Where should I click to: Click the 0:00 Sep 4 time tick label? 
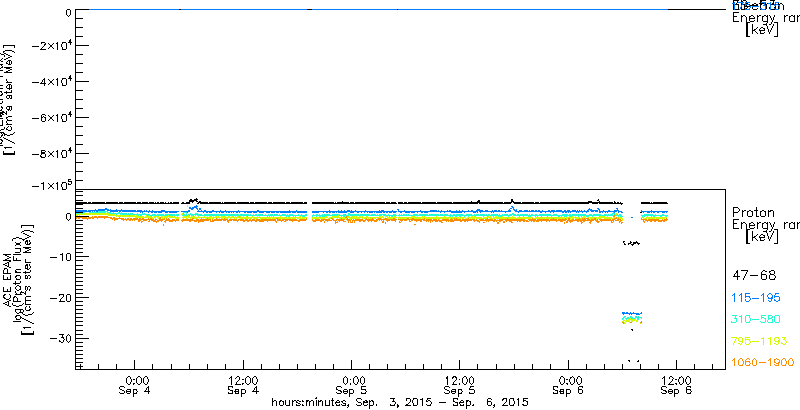(x=135, y=387)
